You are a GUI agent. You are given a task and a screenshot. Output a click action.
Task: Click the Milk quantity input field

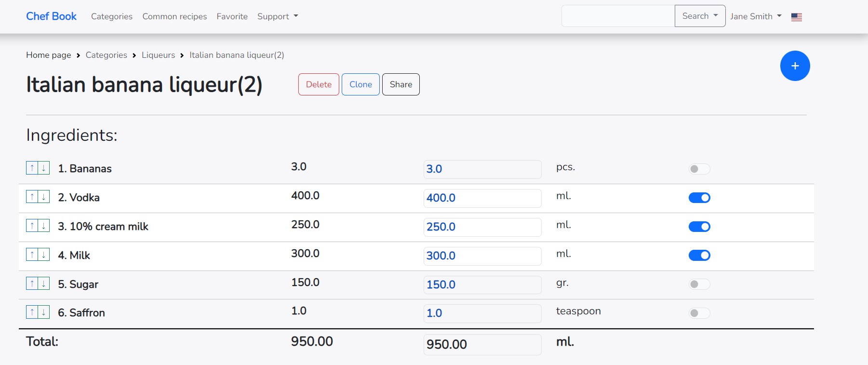(x=482, y=256)
